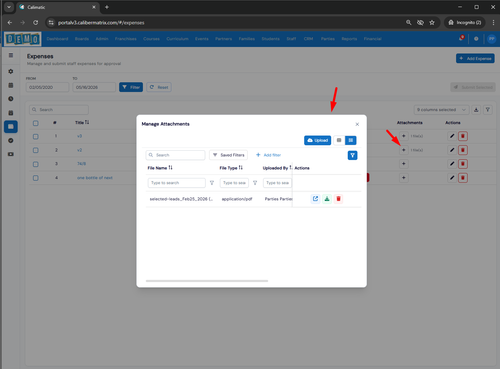Add attachment to expense 74/8
The width and height of the screenshot is (500, 369).
click(x=404, y=164)
